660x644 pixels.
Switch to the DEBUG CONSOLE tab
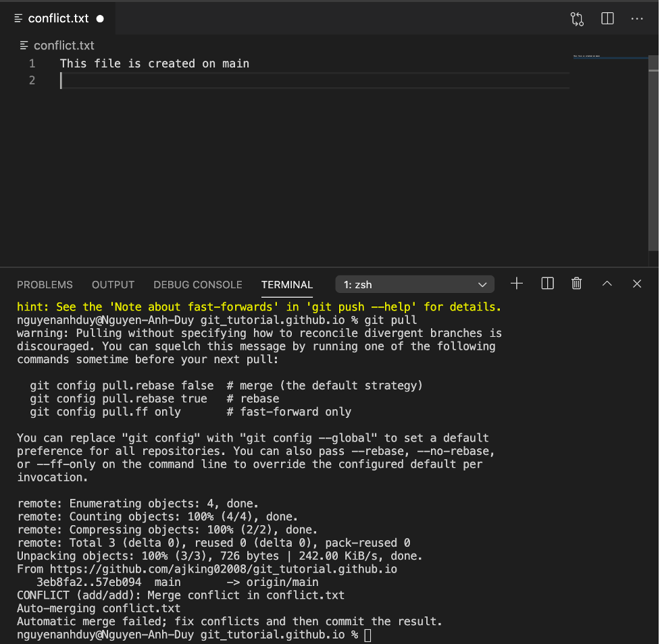pos(198,285)
